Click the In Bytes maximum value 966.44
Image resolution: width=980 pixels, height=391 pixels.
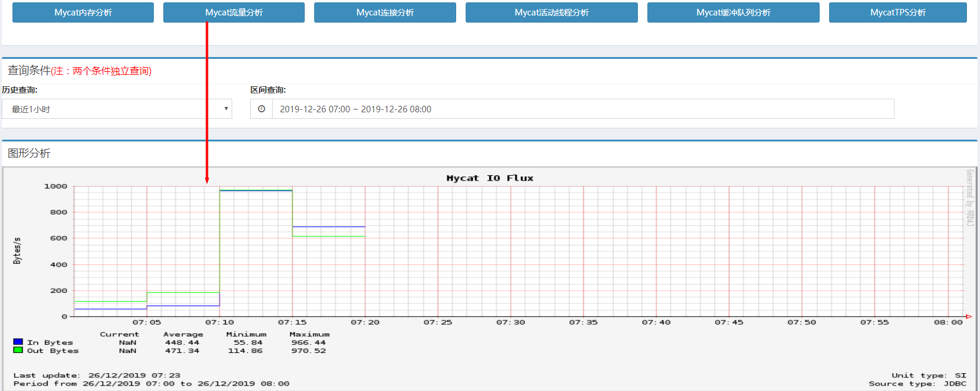pos(308,342)
